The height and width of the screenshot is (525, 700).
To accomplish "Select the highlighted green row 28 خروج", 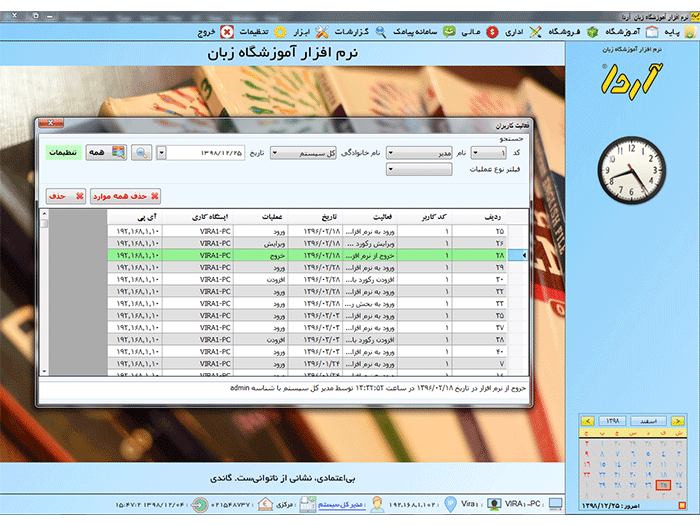I will coord(300,255).
